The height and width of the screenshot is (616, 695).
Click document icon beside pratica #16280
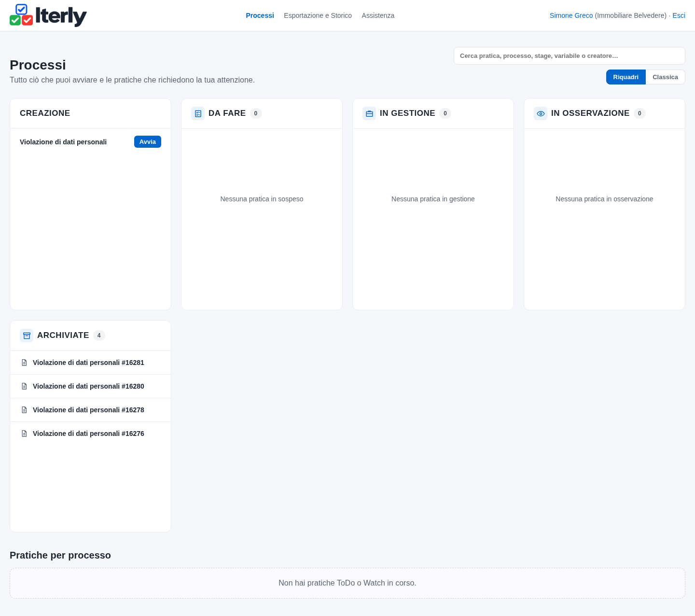24,386
